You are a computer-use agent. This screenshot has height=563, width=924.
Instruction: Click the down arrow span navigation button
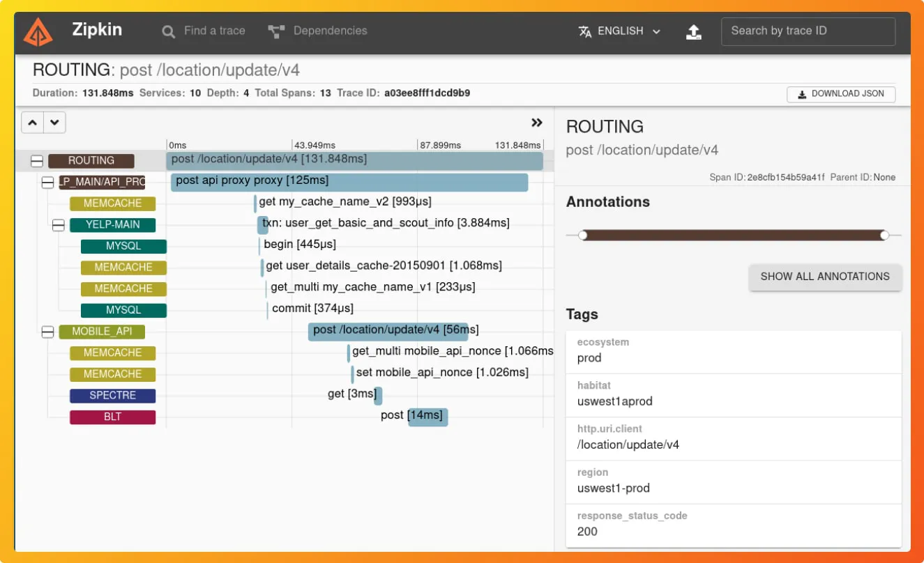click(54, 123)
